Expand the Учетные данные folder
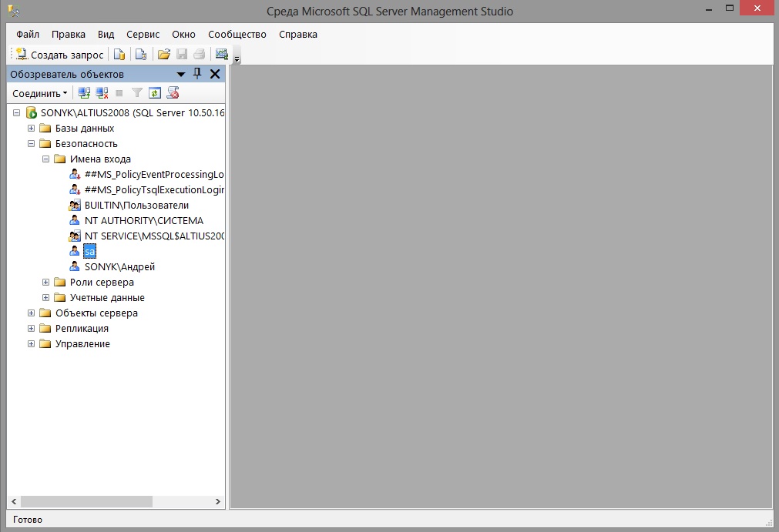779x532 pixels. 45,297
